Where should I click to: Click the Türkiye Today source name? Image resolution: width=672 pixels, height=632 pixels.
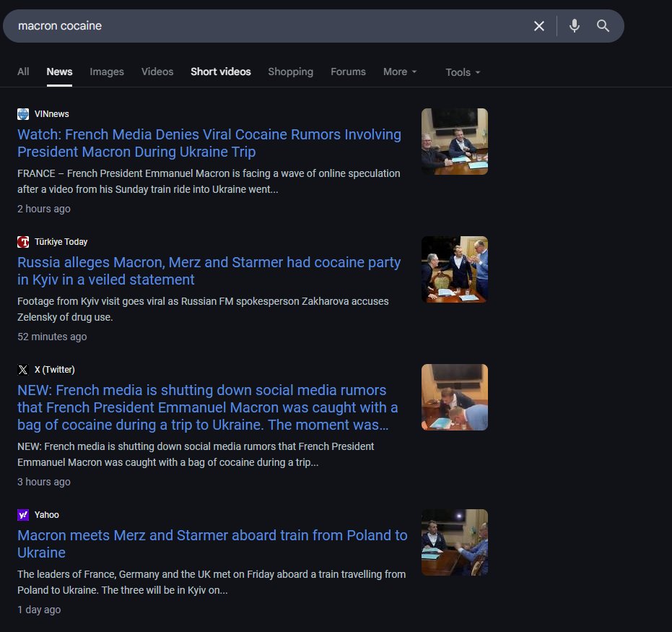(61, 242)
